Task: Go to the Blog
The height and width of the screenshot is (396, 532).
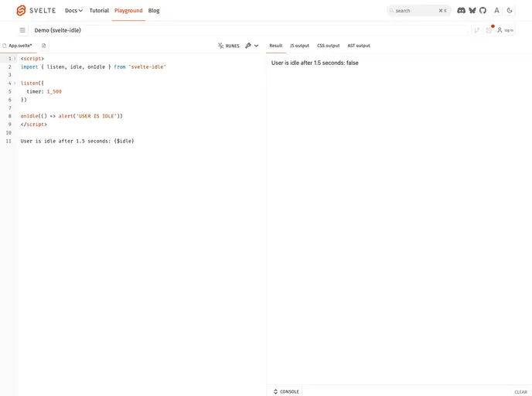Action: (154, 11)
